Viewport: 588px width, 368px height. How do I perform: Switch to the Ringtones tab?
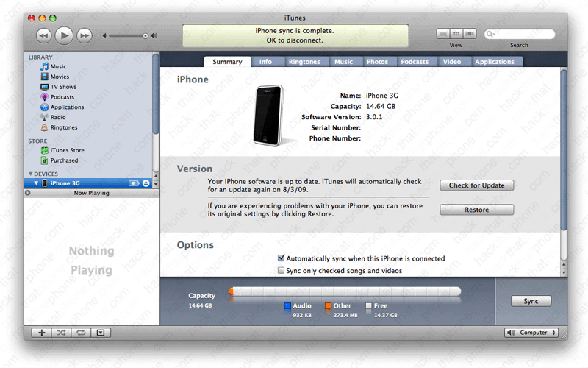click(304, 62)
